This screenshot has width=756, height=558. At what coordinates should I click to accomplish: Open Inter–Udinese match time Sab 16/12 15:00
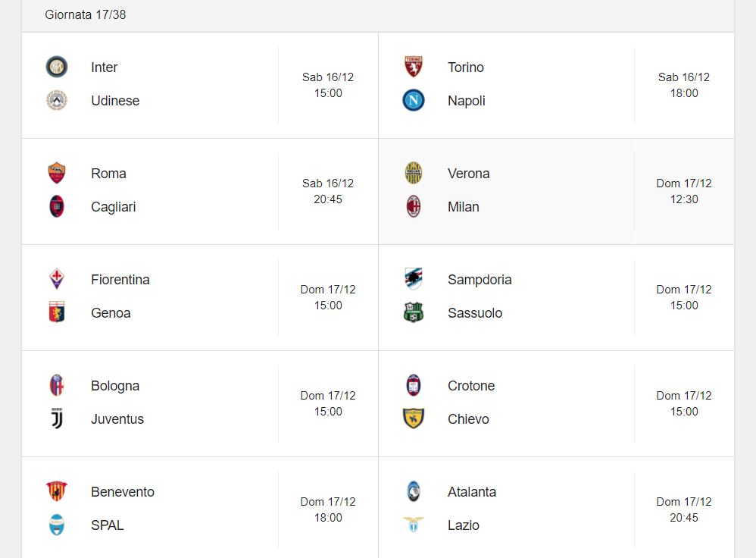(x=328, y=85)
